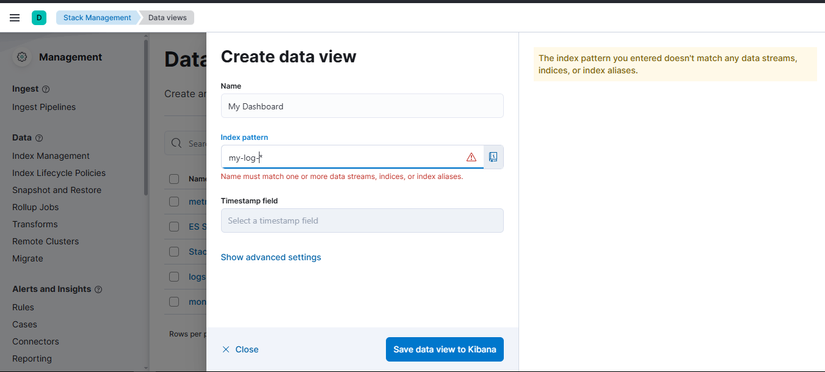Click Save data view to Kibana
Image resolution: width=825 pixels, height=372 pixels.
pyautogui.click(x=445, y=349)
